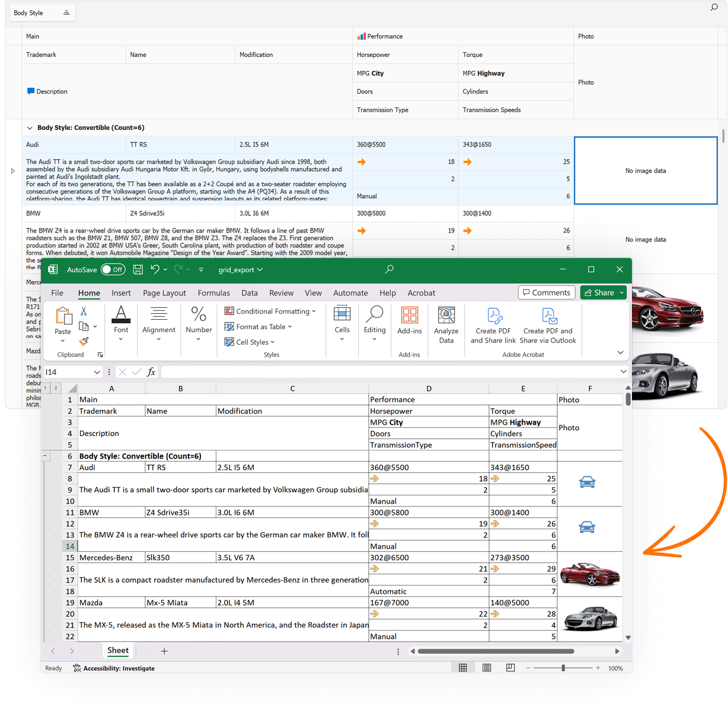This screenshot has height=713, width=728.
Task: Click the Insert Function fx icon
Action: point(151,372)
